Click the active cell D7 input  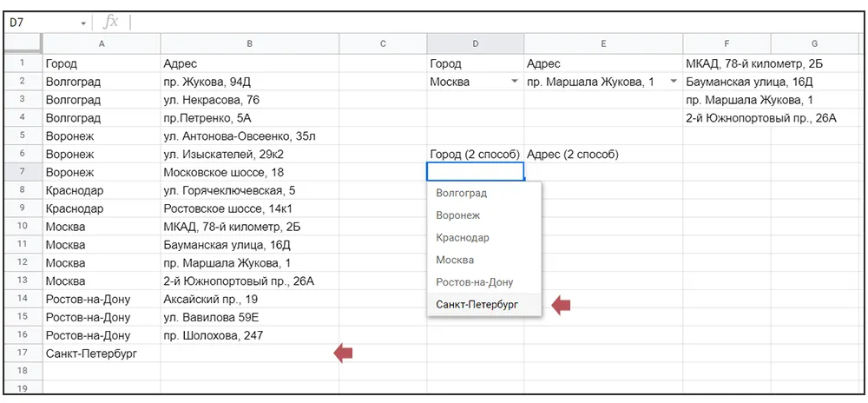(475, 172)
